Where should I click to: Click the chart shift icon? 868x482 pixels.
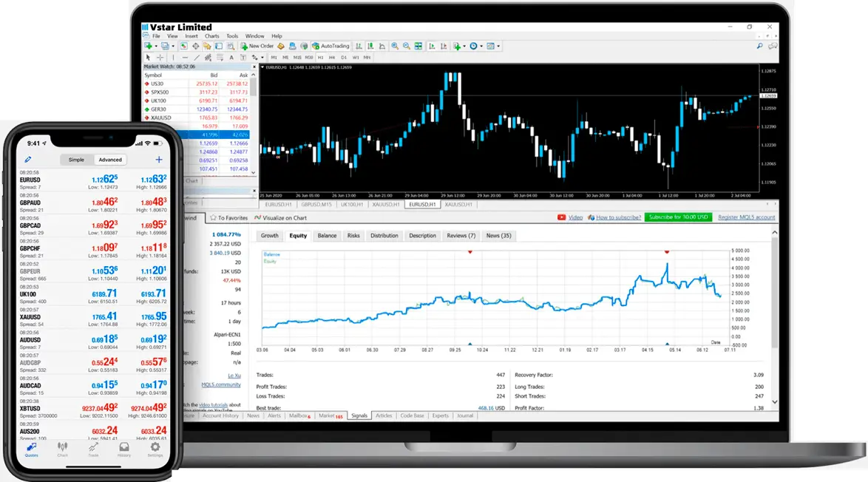(x=444, y=46)
